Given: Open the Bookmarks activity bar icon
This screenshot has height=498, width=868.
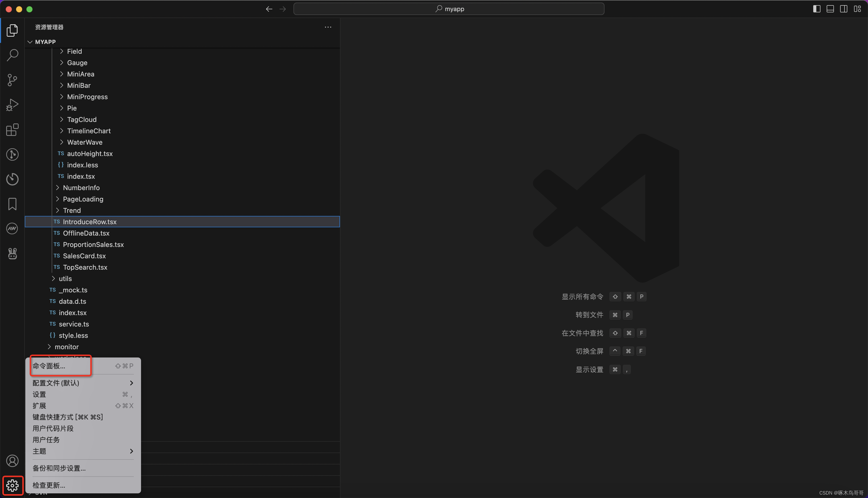Looking at the screenshot, I should click(12, 204).
